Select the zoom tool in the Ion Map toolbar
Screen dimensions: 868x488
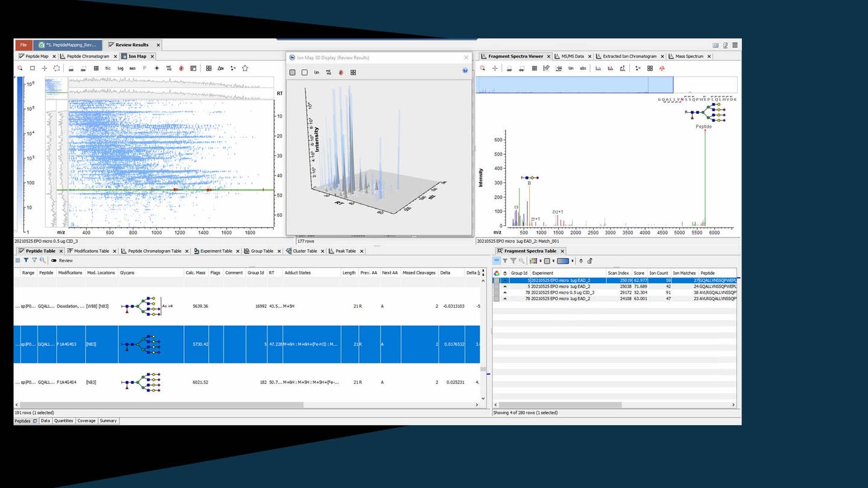click(20, 68)
